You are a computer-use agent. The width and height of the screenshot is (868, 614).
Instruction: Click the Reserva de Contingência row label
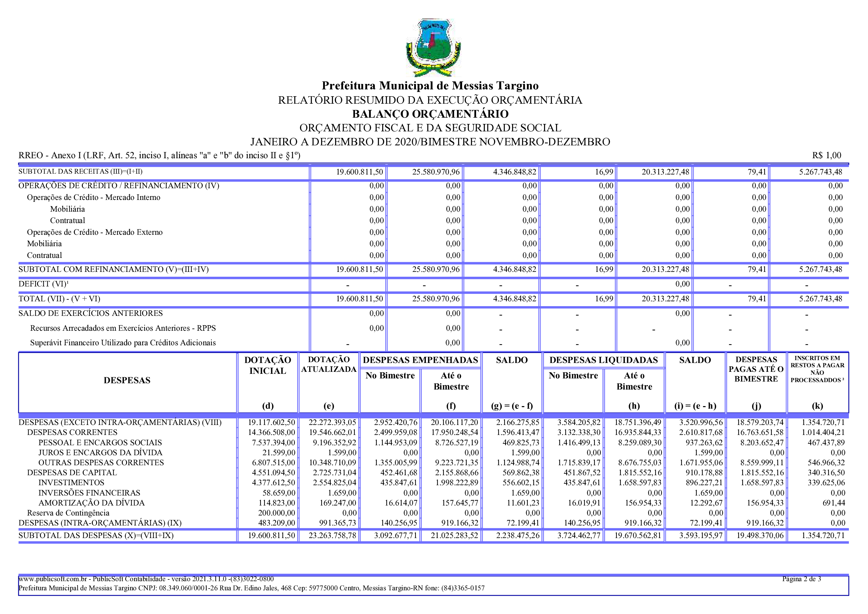click(x=68, y=513)
